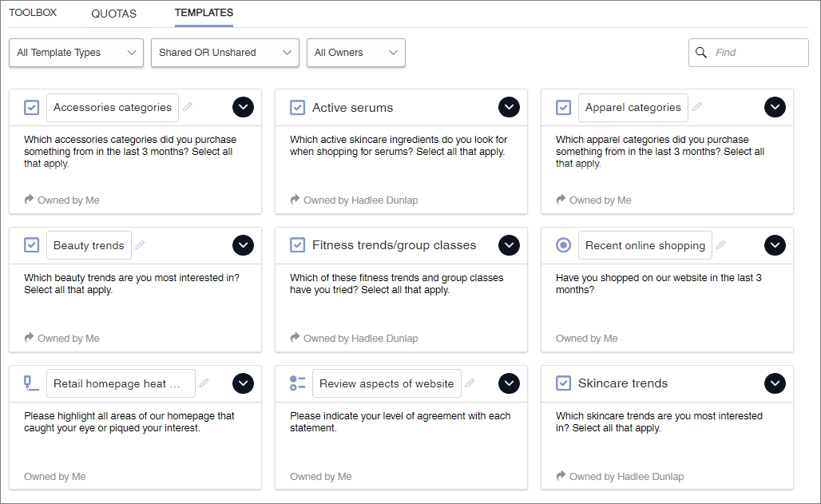Click the Beauty trends multi-select icon
The width and height of the screenshot is (821, 504).
31,245
